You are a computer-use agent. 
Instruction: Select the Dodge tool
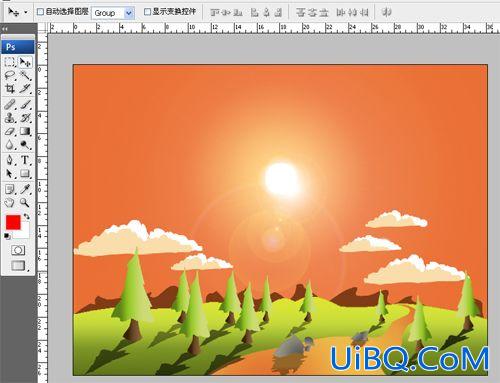[x=25, y=145]
